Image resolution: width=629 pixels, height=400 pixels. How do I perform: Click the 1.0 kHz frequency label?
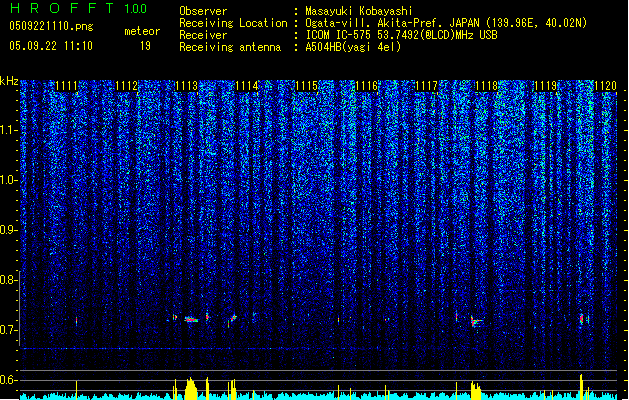tap(8, 180)
